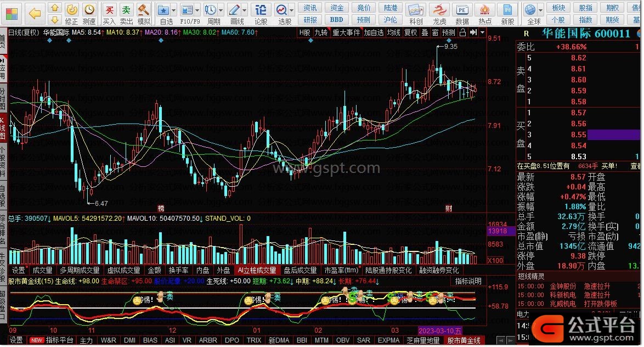Viewport: 644px width, 347px height.
Task: Click the 周期 period clock icon
Action: [x=210, y=10]
